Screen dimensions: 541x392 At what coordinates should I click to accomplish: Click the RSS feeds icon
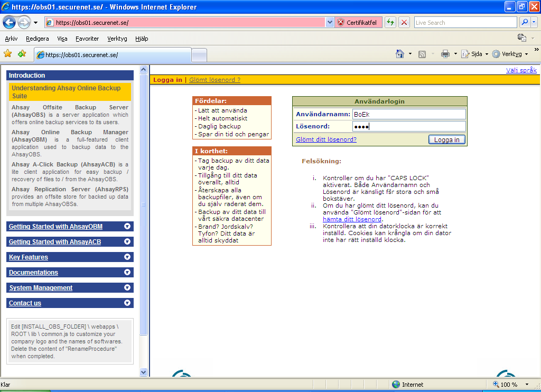(422, 54)
